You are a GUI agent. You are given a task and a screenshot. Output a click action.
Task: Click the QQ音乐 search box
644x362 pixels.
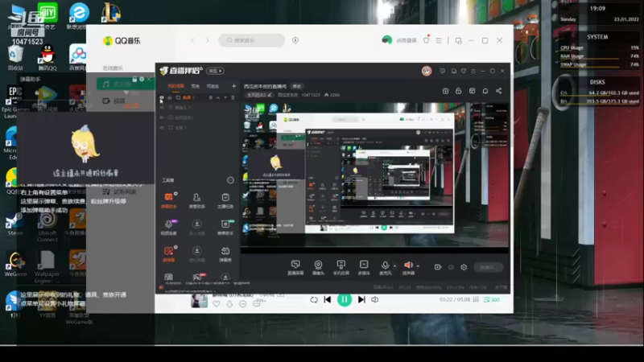point(251,40)
